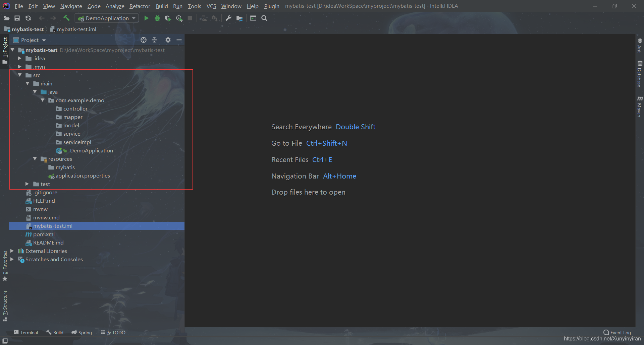Open Project Structure toolbar icon

tap(239, 18)
